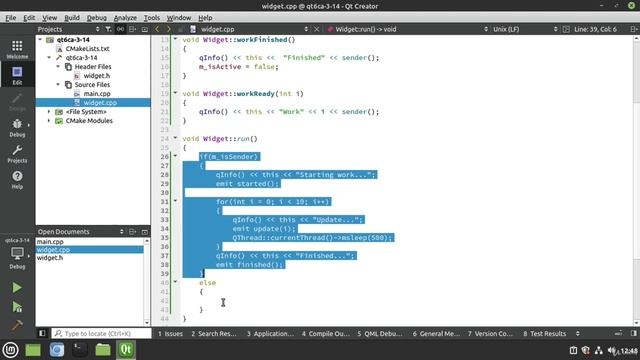
Task: Fold the else block at line 40
Action: 176,282
